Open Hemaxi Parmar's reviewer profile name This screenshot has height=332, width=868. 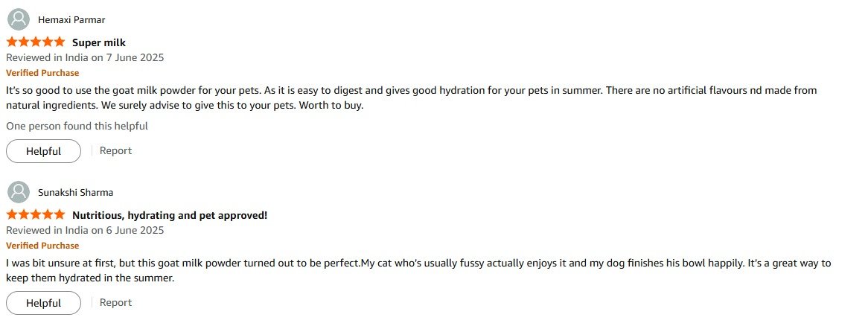(x=71, y=20)
